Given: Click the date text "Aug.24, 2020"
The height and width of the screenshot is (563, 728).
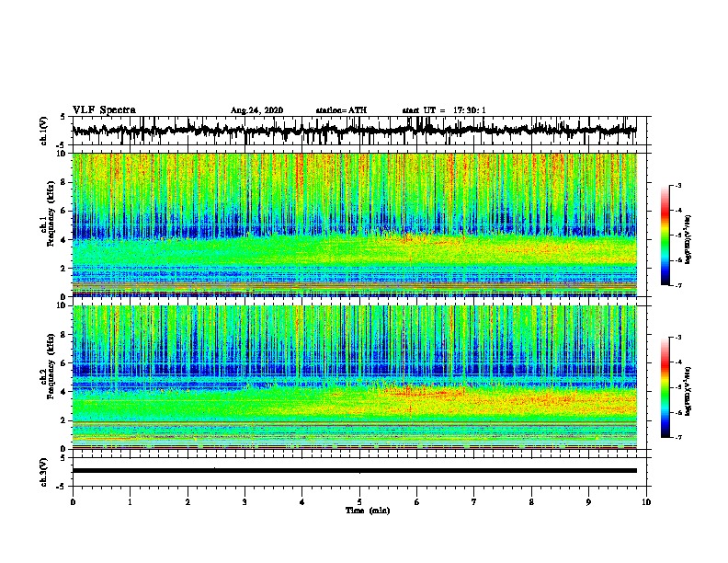Looking at the screenshot, I should (x=256, y=110).
